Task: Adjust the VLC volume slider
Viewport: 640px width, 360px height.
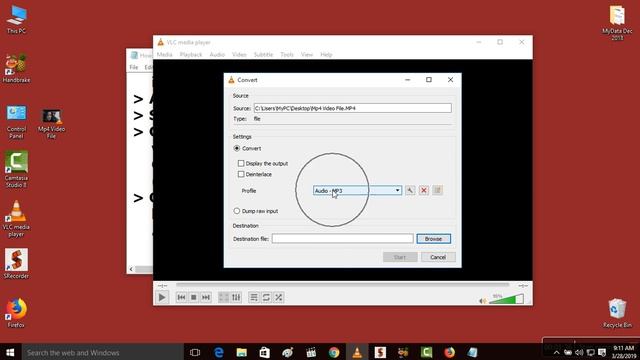Action: [506, 299]
